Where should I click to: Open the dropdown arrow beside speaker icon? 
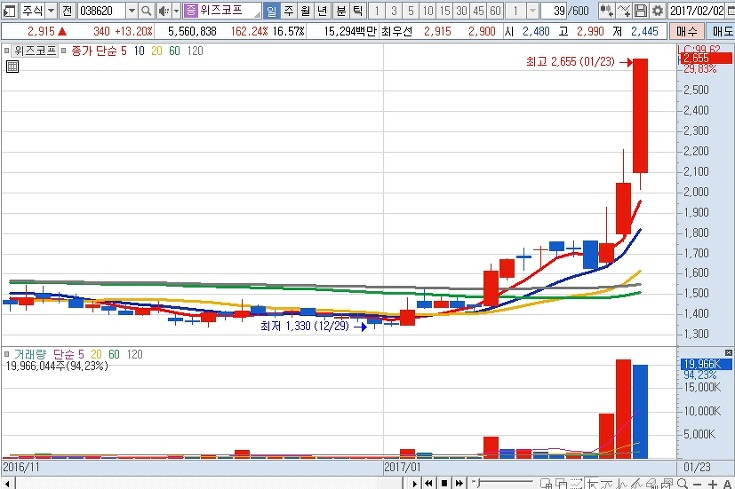[x=176, y=10]
